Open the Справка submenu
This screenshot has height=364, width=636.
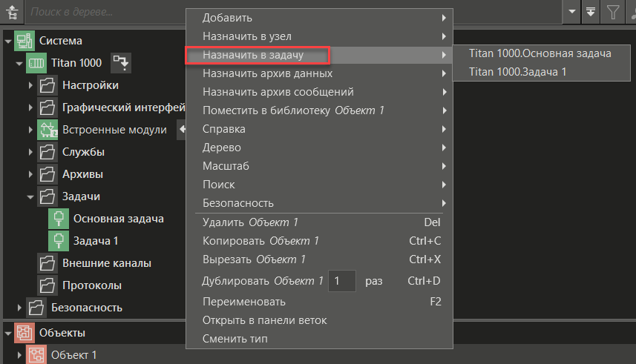click(319, 129)
